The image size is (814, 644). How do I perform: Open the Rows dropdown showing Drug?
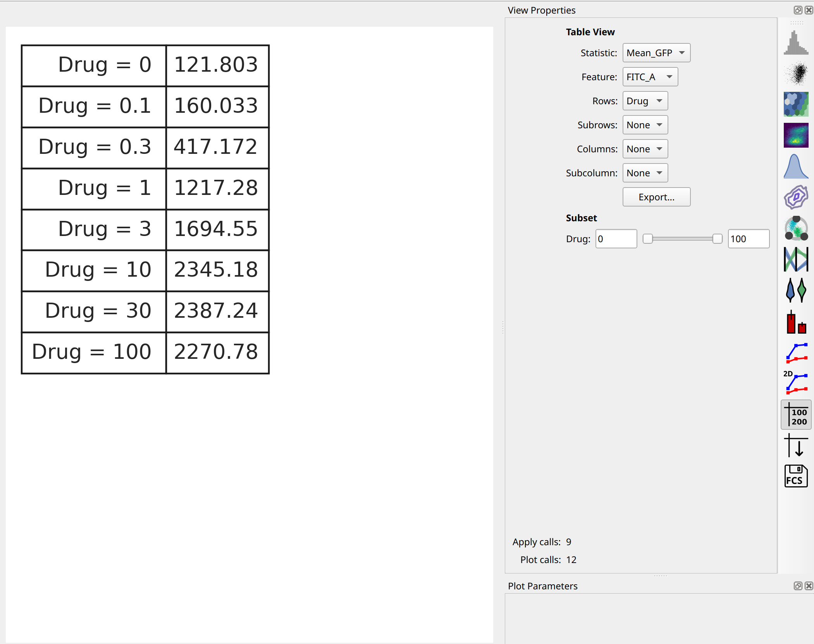[645, 101]
